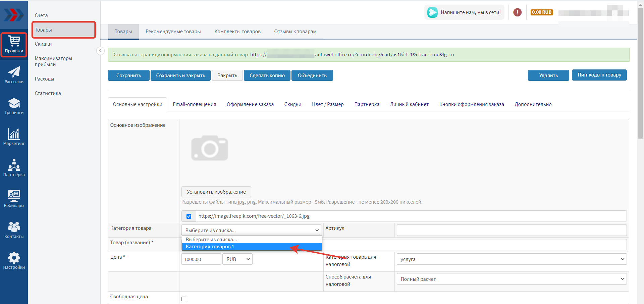Open Маркетинг chart icon

[x=14, y=137]
